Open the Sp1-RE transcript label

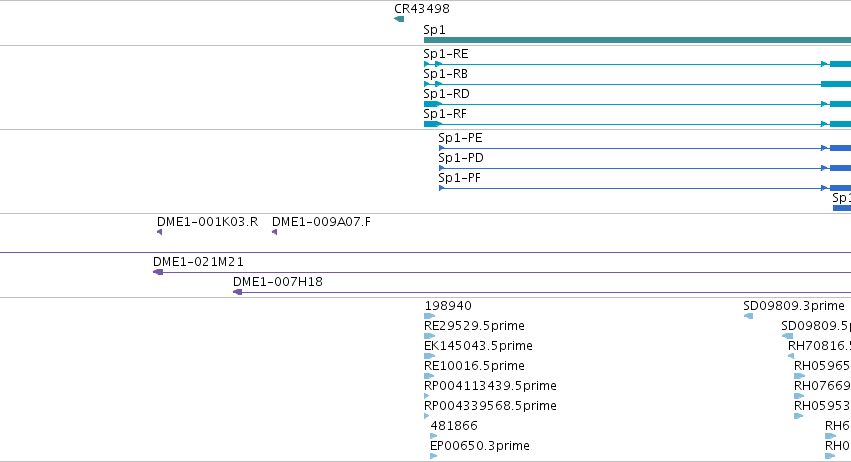click(446, 54)
